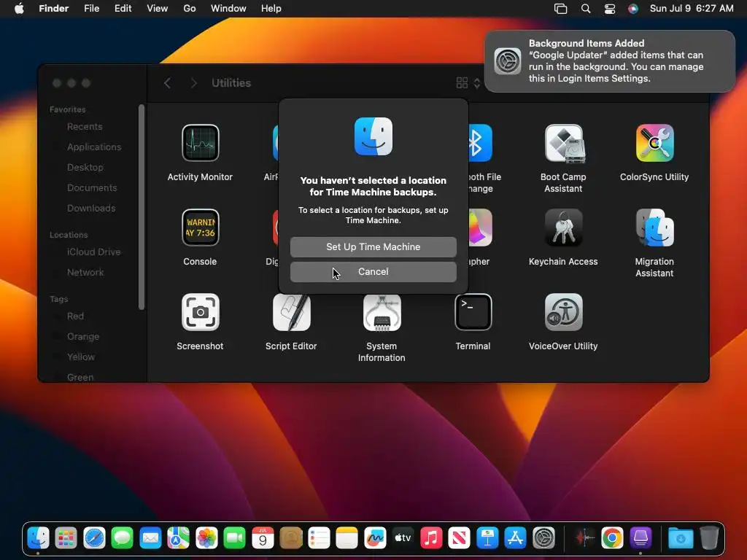Open Apple TV from the Dock
This screenshot has height=560, width=747.
click(403, 538)
